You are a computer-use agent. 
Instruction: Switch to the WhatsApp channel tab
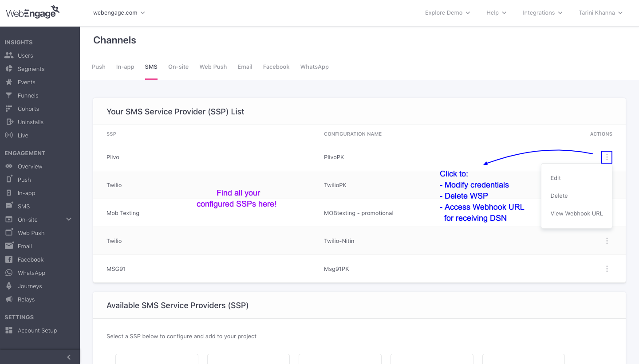[314, 67]
